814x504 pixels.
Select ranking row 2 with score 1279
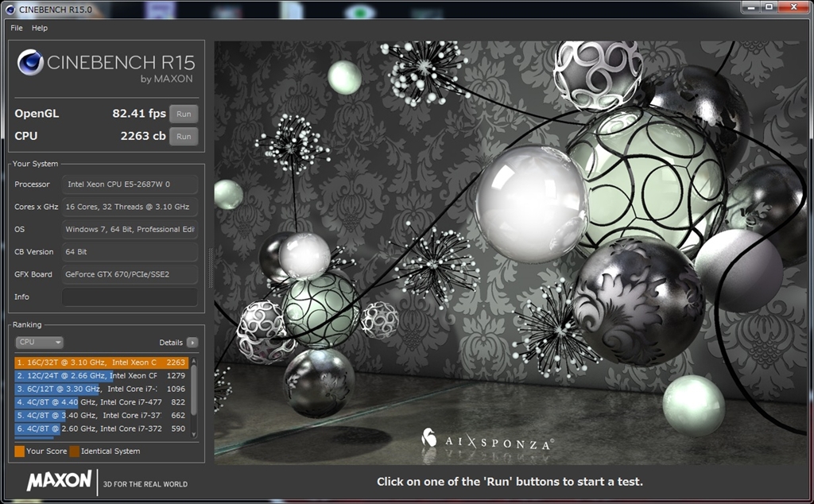pos(101,375)
